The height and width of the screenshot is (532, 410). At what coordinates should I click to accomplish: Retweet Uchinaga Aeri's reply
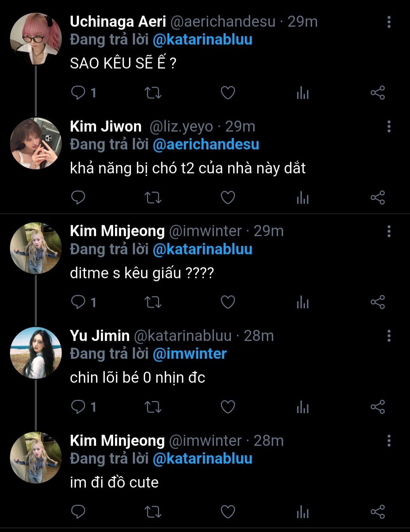pyautogui.click(x=153, y=93)
